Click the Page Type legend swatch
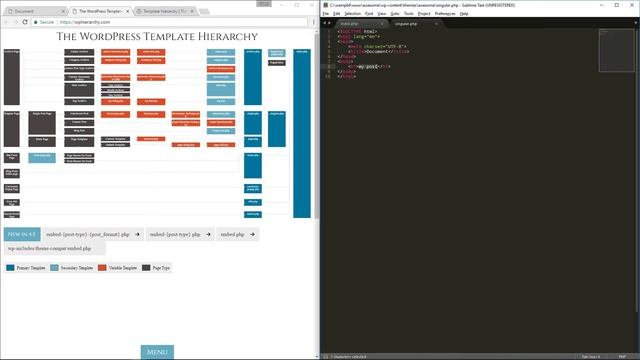The width and height of the screenshot is (640, 360). (x=146, y=268)
